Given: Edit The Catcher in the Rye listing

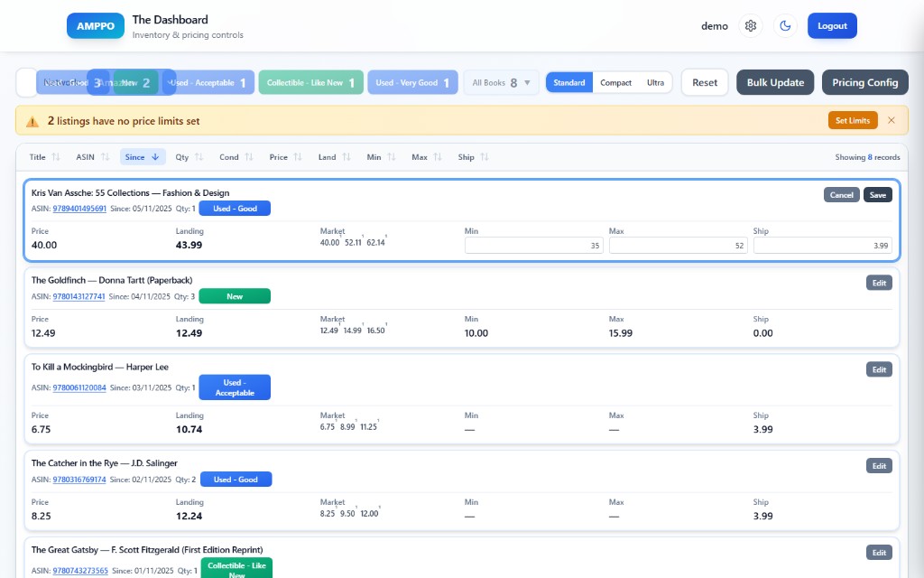Looking at the screenshot, I should (879, 466).
